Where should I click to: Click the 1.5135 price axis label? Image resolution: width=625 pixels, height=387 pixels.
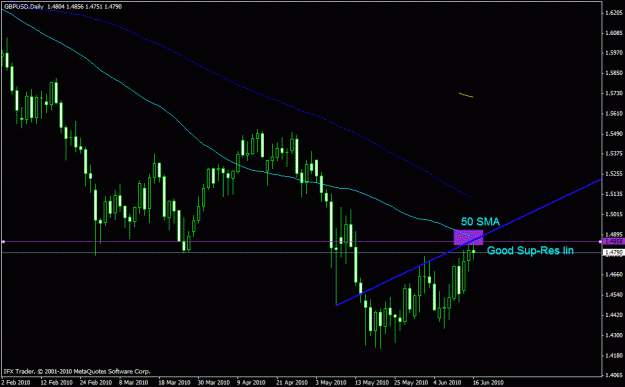pyautogui.click(x=614, y=194)
